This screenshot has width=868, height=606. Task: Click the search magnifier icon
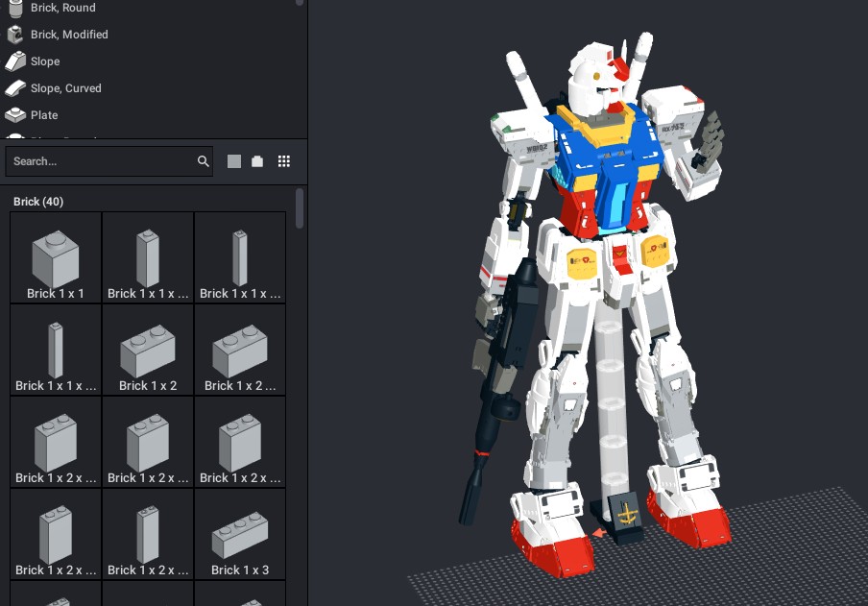[x=203, y=161]
